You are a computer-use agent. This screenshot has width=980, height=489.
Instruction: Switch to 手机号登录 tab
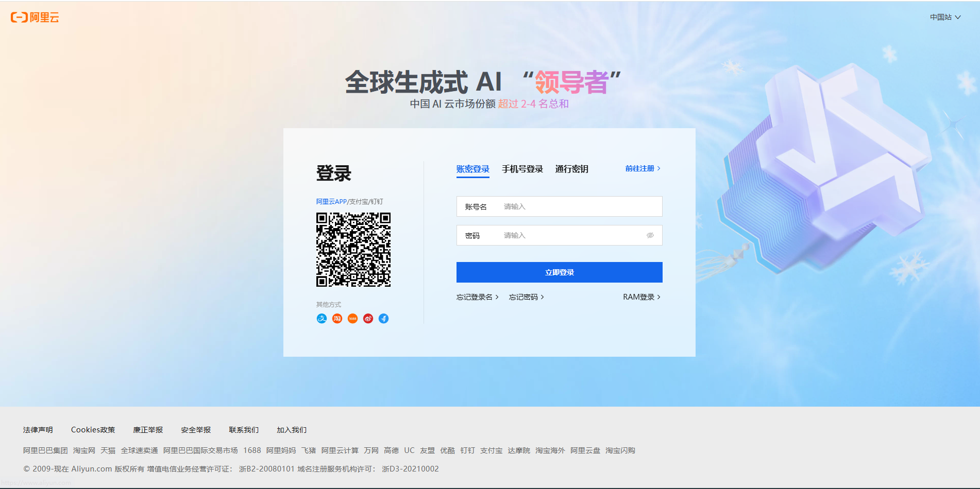click(x=522, y=168)
